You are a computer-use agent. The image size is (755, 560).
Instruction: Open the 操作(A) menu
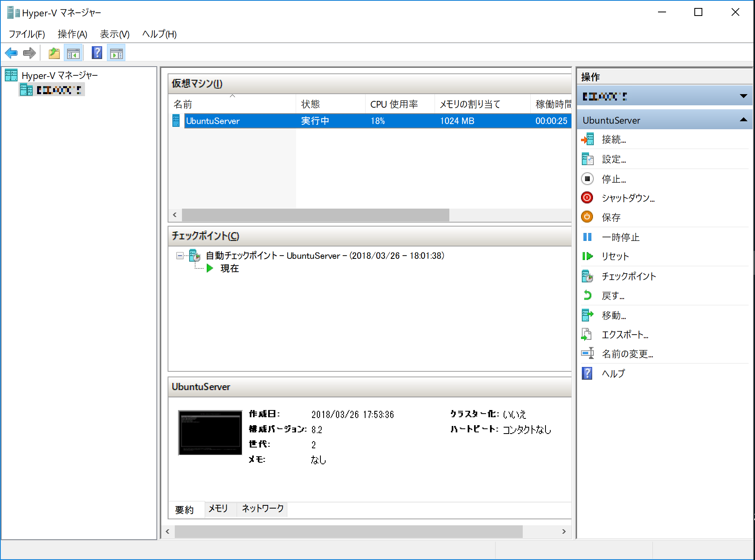[72, 34]
